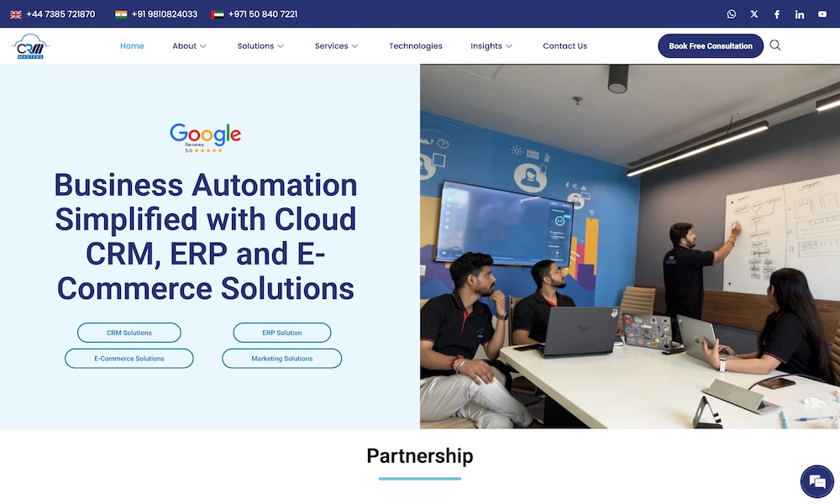The height and width of the screenshot is (504, 840).
Task: Call the UK number +44 7385 721870
Action: pyautogui.click(x=60, y=14)
